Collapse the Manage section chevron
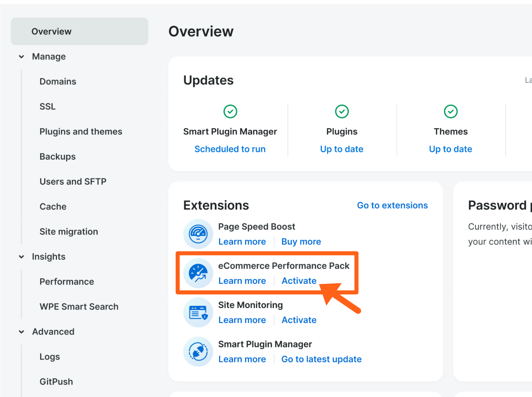The height and width of the screenshot is (397, 532). (22, 57)
